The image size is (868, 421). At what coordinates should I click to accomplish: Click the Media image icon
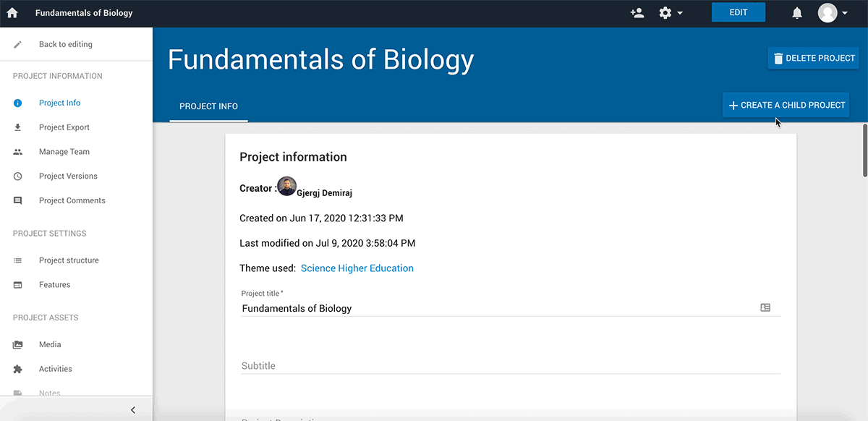click(18, 345)
